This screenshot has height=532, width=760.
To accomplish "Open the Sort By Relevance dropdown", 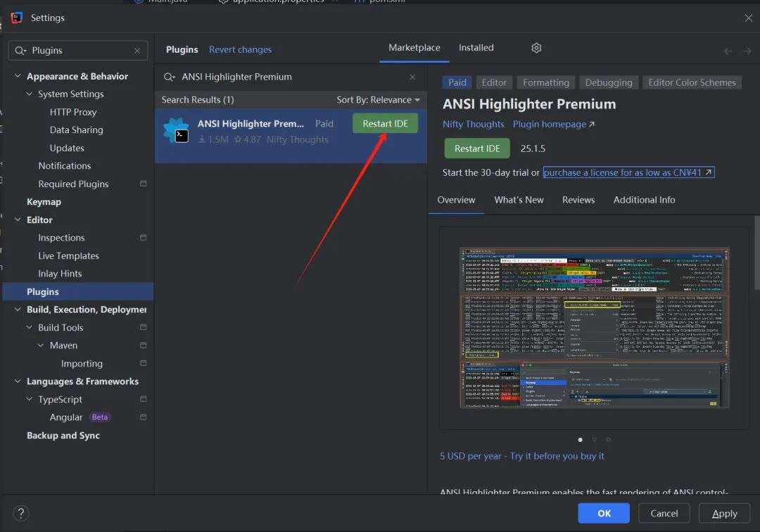I will 378,100.
